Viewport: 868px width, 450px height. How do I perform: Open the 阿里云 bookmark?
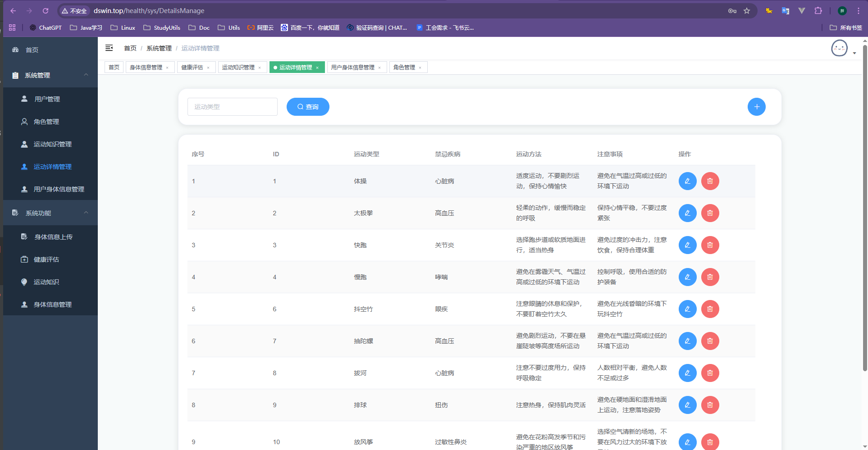coord(260,27)
